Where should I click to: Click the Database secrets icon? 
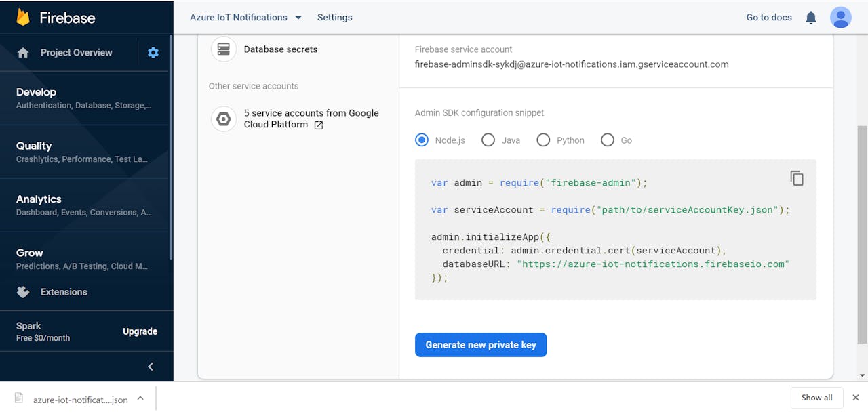[x=223, y=49]
